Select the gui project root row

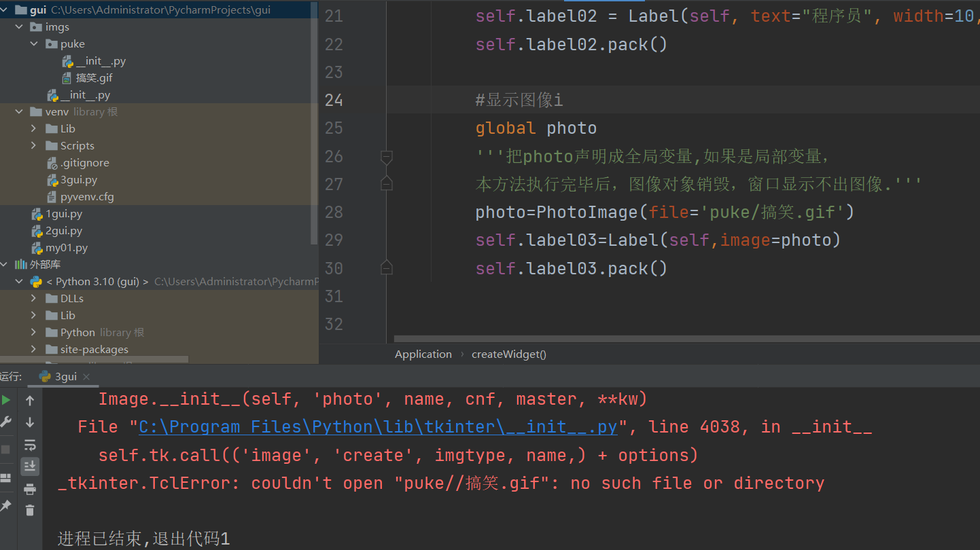[x=159, y=10]
